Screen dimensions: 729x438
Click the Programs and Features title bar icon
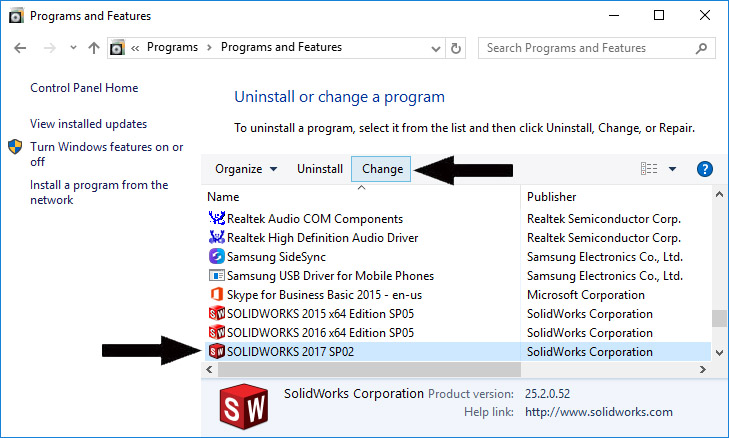tap(16, 16)
